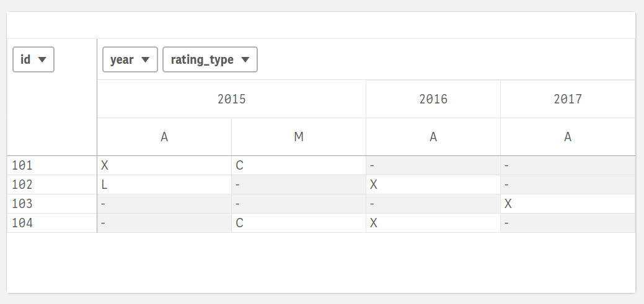Select the A sub-header under 2017
The image size is (644, 304).
[x=568, y=137]
